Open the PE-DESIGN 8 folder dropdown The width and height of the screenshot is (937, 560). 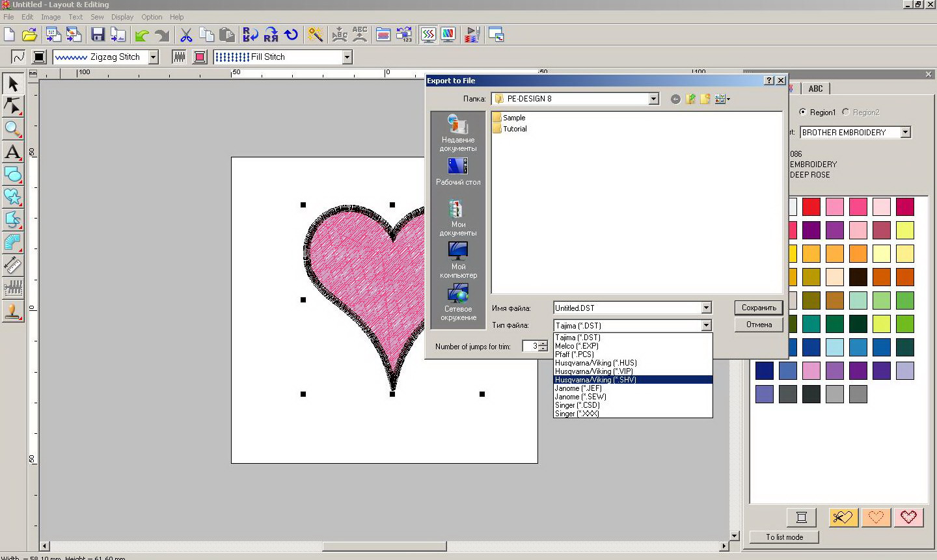pos(653,99)
